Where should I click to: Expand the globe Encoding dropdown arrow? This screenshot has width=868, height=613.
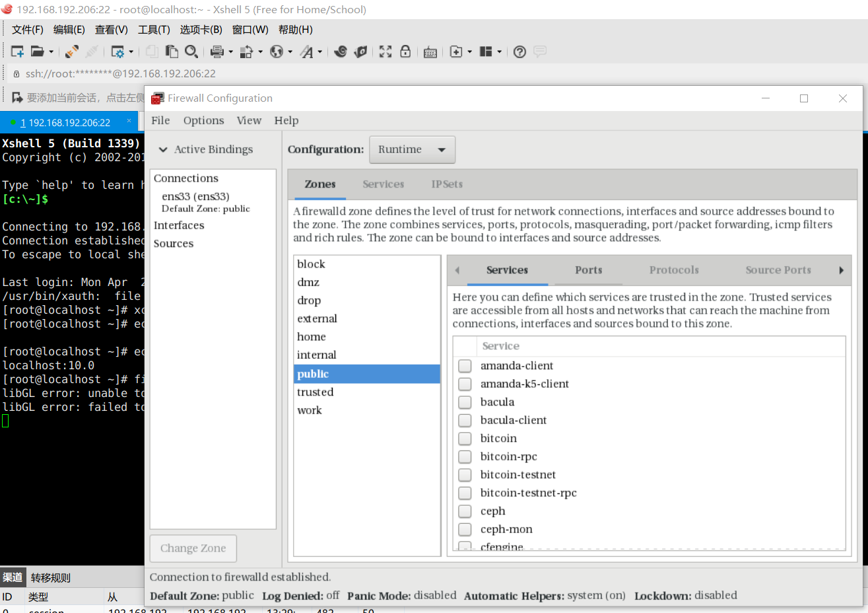[x=290, y=52]
